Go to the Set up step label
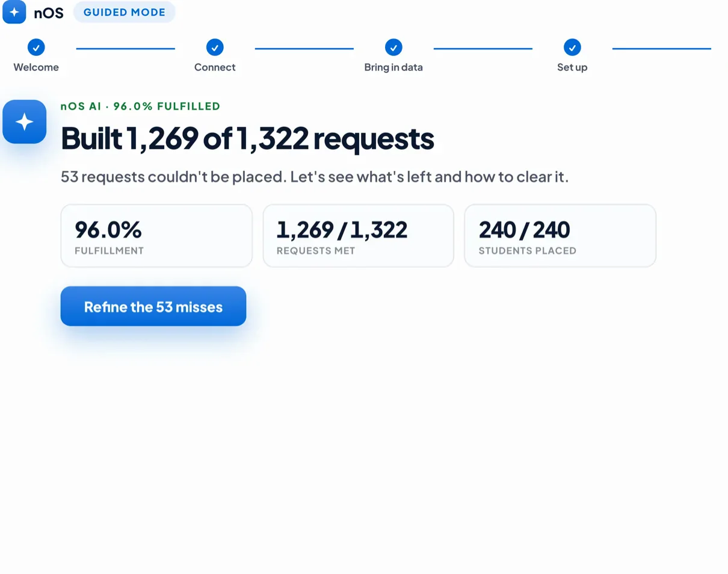The image size is (728, 574). point(572,67)
